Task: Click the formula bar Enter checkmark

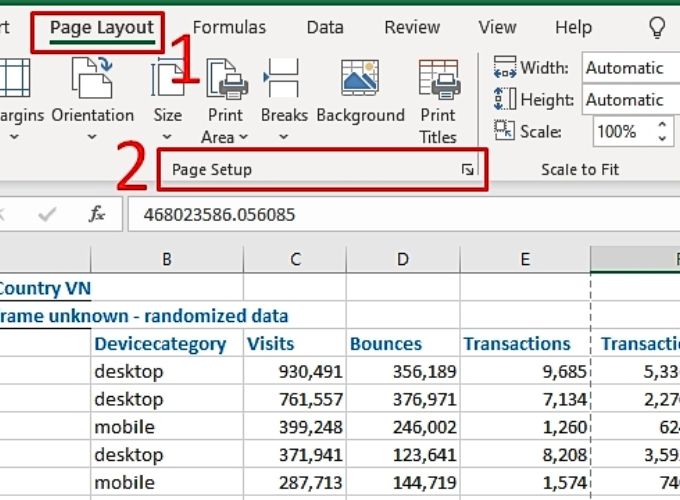Action: [x=47, y=214]
